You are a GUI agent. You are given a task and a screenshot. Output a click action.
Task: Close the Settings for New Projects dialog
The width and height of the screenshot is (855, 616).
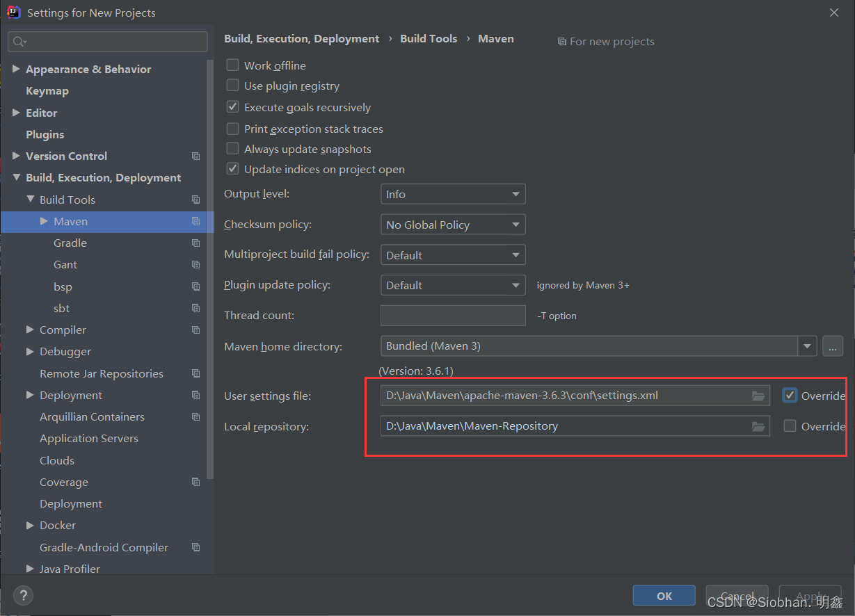pyautogui.click(x=833, y=13)
